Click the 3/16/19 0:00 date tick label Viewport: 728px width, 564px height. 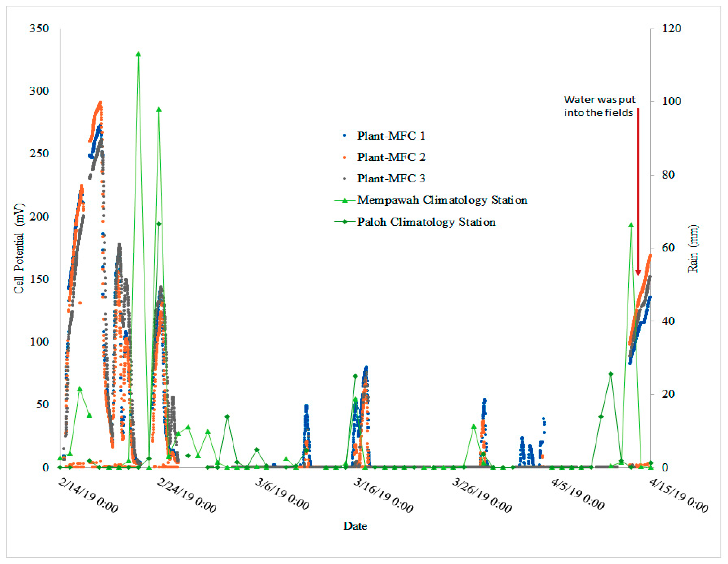pos(383,495)
